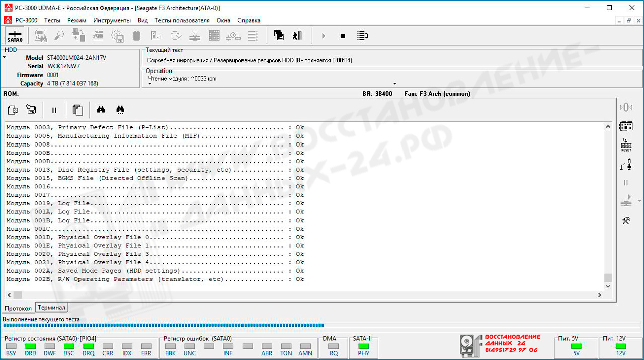Open the cascading windows toolbar icon
The image size is (644, 360).
tap(279, 35)
